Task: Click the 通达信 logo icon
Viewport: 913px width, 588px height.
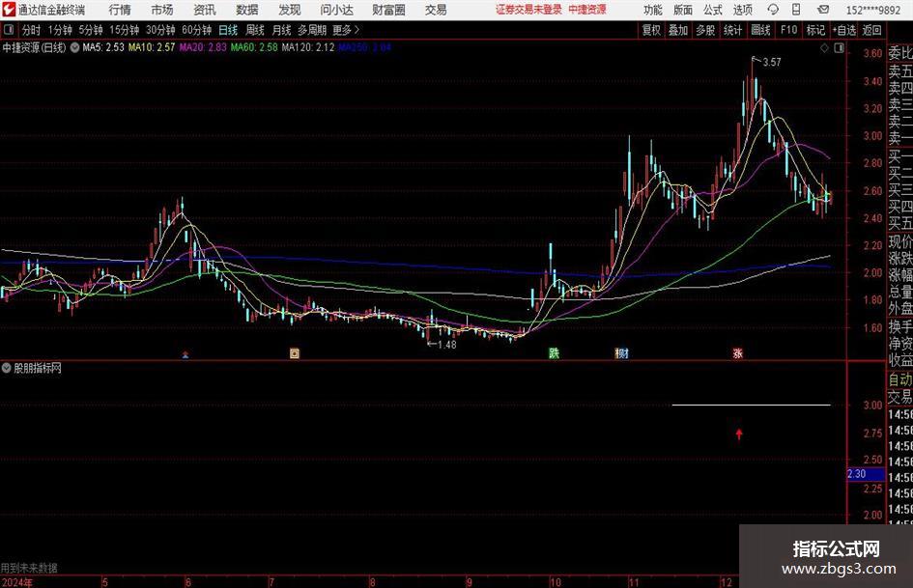Action: (x=9, y=10)
